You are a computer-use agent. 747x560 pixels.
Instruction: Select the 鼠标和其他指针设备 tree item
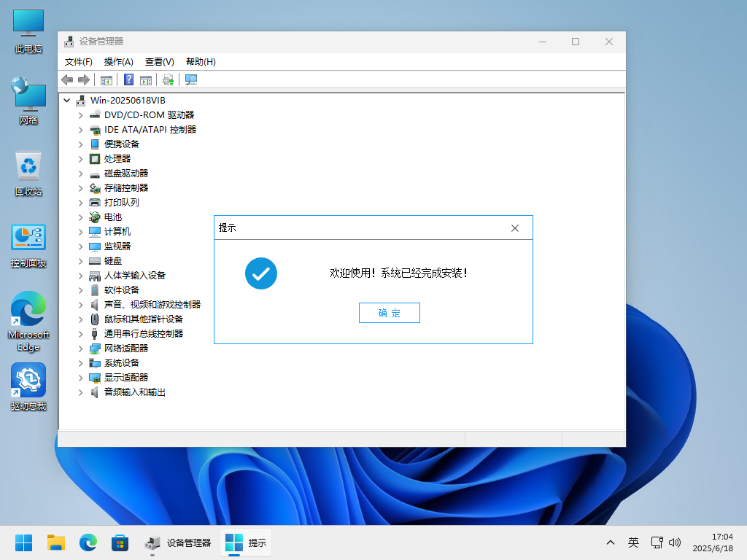coord(144,319)
